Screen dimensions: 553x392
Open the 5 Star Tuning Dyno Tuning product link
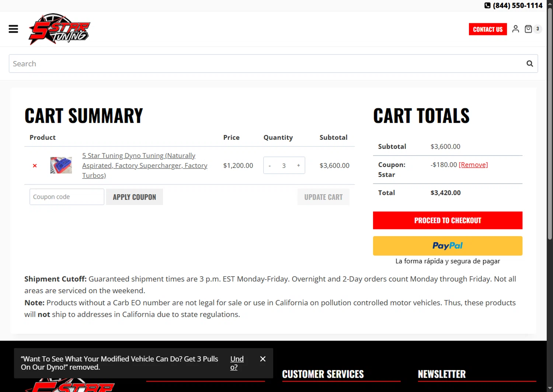145,166
